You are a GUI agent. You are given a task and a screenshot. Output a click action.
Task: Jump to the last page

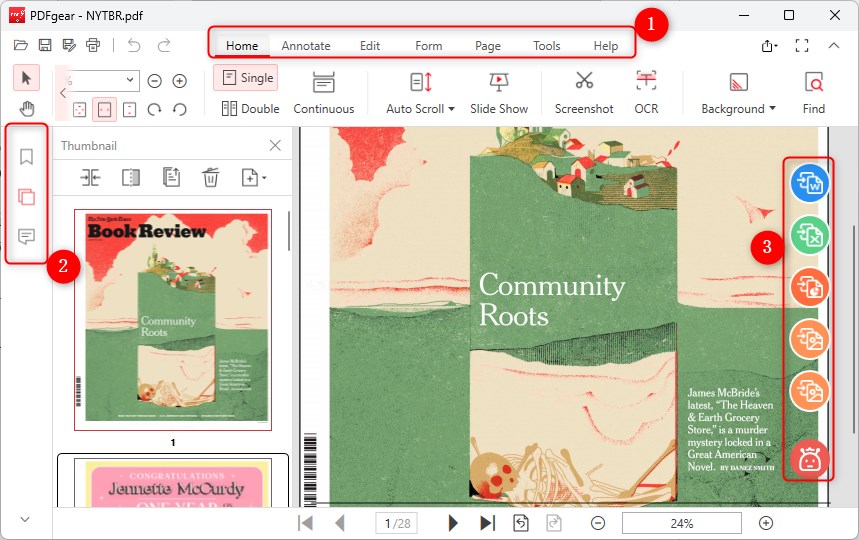488,523
